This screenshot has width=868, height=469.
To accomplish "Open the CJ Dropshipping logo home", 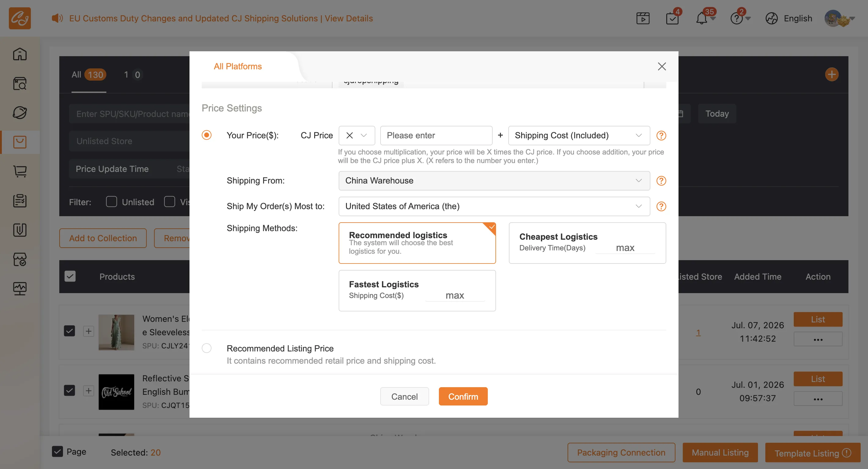I will click(20, 18).
